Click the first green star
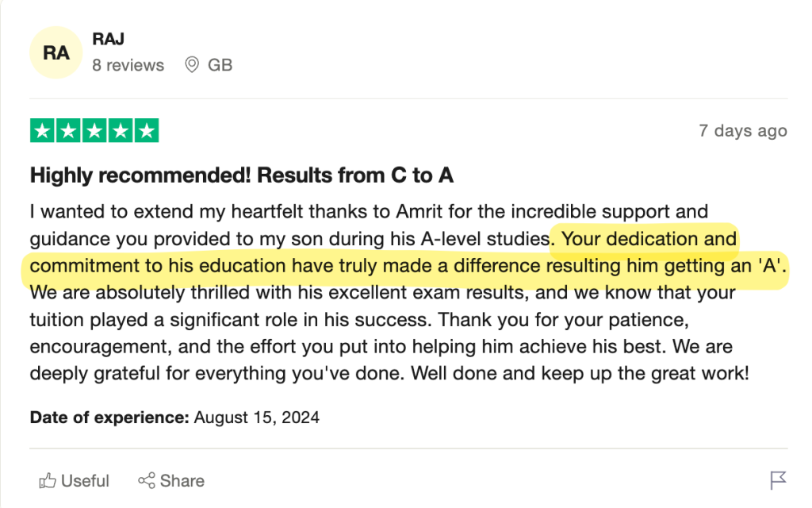This screenshot has width=812, height=508. coord(43,131)
